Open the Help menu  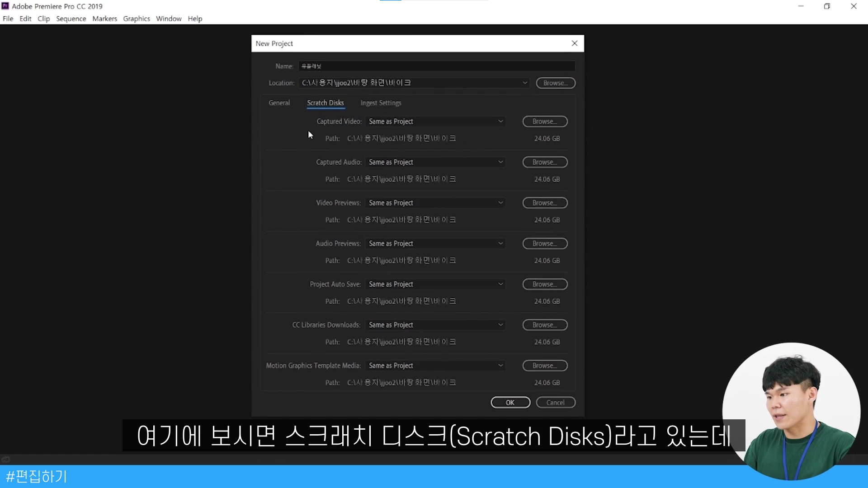pyautogui.click(x=195, y=19)
